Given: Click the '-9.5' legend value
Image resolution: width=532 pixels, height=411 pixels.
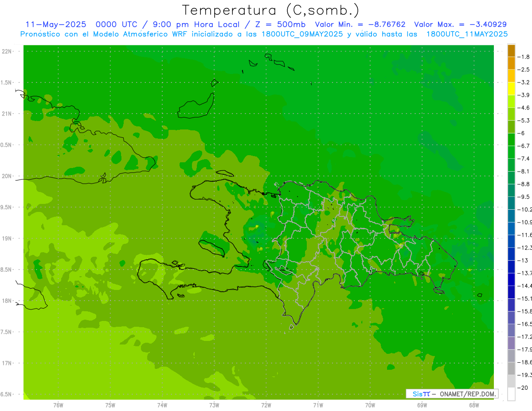Looking at the screenshot, I should click(x=524, y=197).
